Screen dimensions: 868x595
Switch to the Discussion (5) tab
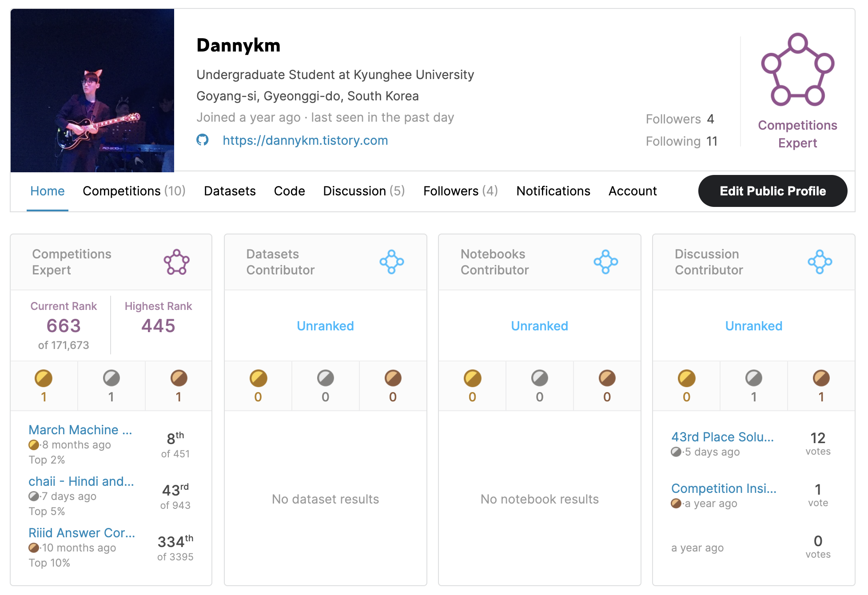(363, 191)
